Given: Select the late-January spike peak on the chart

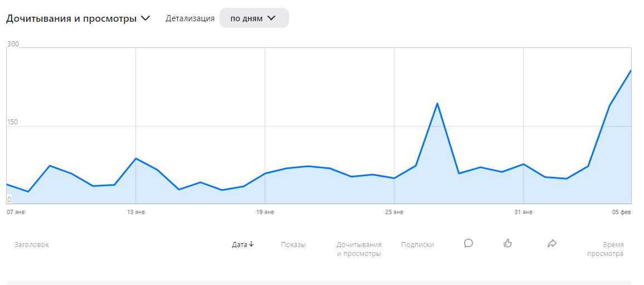Looking at the screenshot, I should pyautogui.click(x=437, y=103).
